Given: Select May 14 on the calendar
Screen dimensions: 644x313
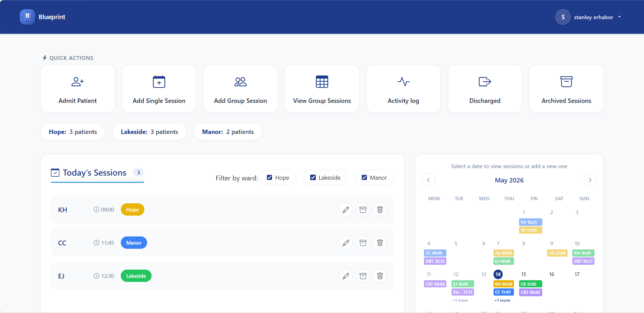Looking at the screenshot, I should pyautogui.click(x=498, y=274).
